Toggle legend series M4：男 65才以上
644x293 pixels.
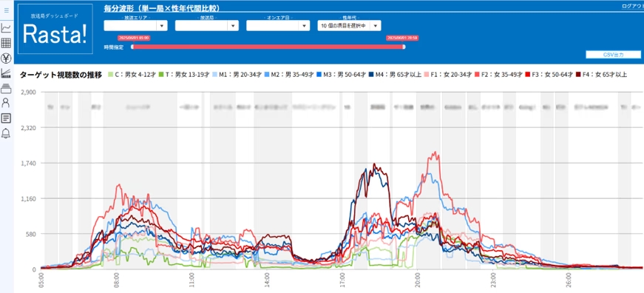(x=395, y=75)
